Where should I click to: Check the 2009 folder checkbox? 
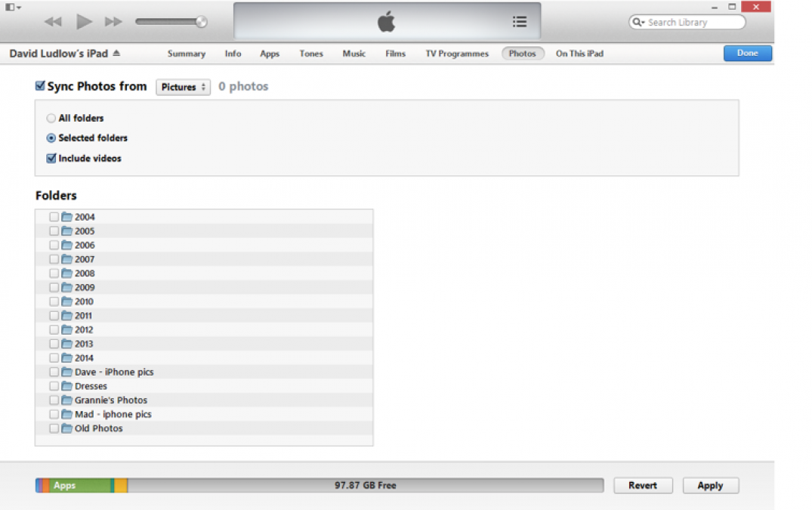coord(54,287)
